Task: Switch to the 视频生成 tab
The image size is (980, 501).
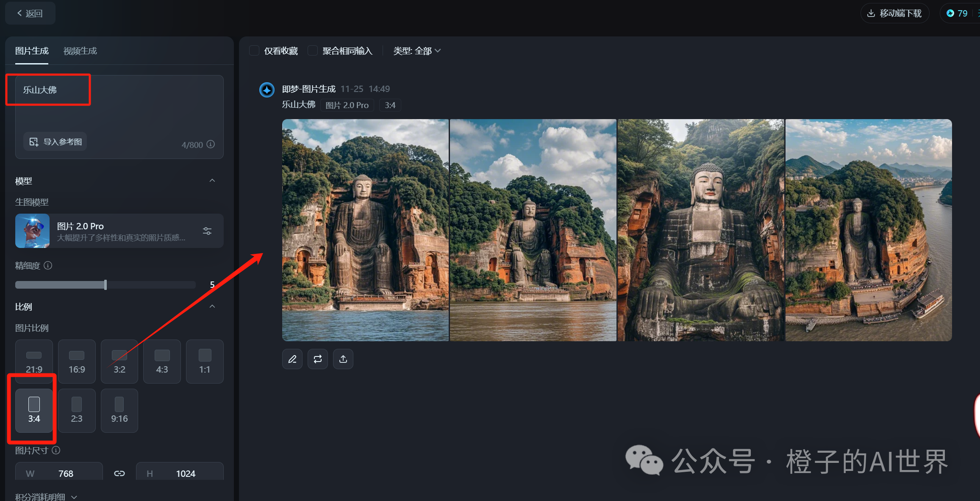Action: [80, 51]
